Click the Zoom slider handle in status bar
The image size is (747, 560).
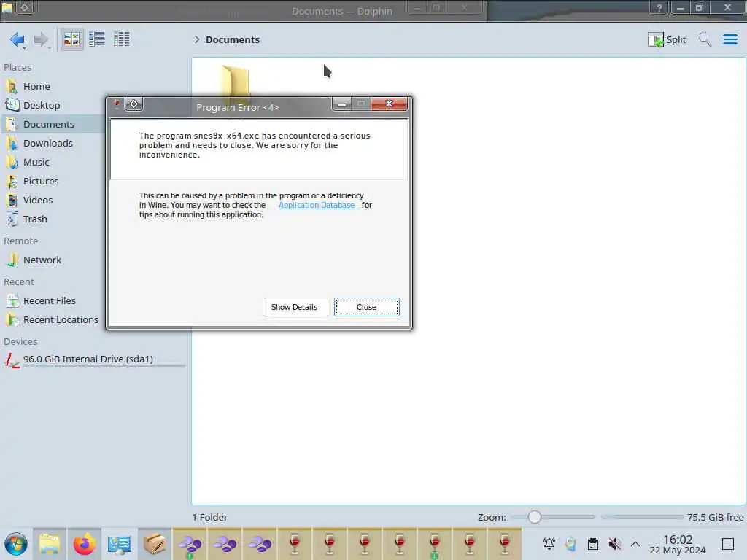coord(535,517)
